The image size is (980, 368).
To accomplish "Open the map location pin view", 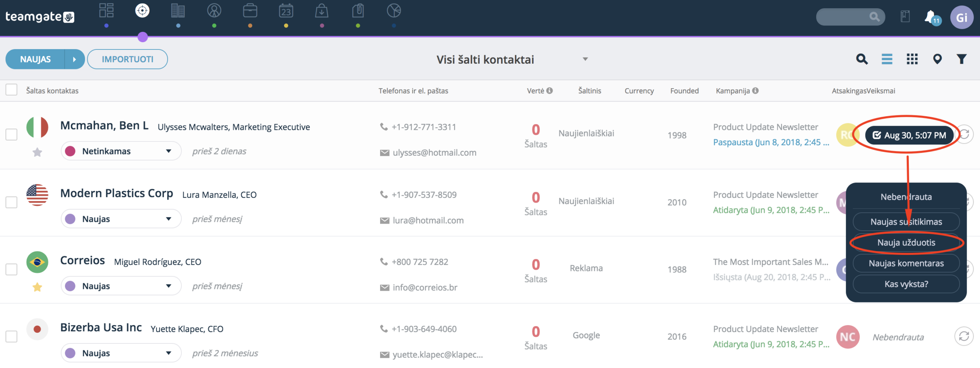I will 937,59.
